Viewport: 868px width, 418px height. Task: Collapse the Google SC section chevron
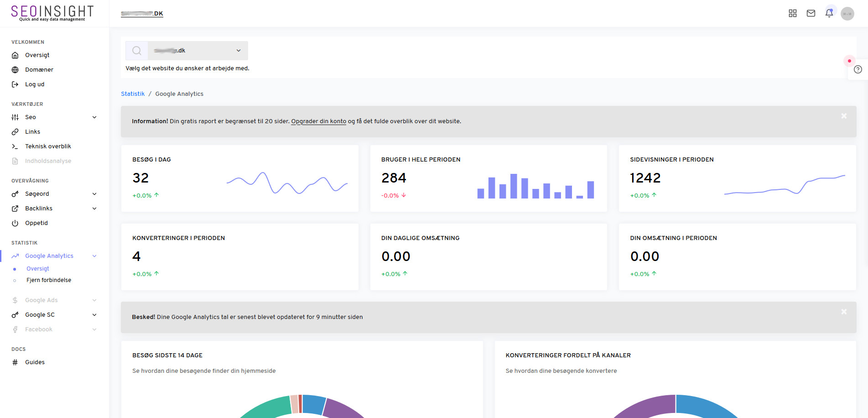94,315
